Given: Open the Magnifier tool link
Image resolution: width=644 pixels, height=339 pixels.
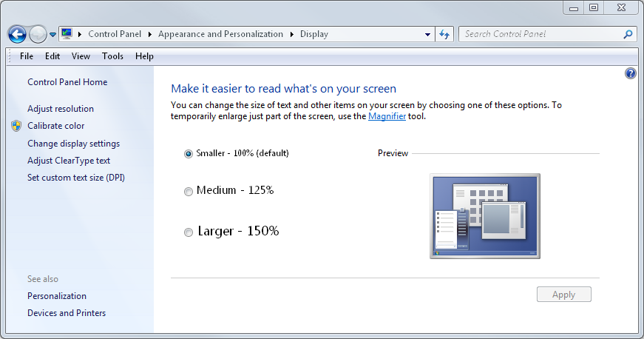Looking at the screenshot, I should point(387,116).
